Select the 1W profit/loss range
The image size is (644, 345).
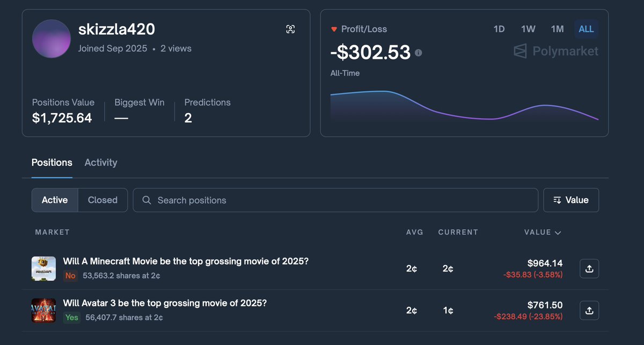[528, 29]
